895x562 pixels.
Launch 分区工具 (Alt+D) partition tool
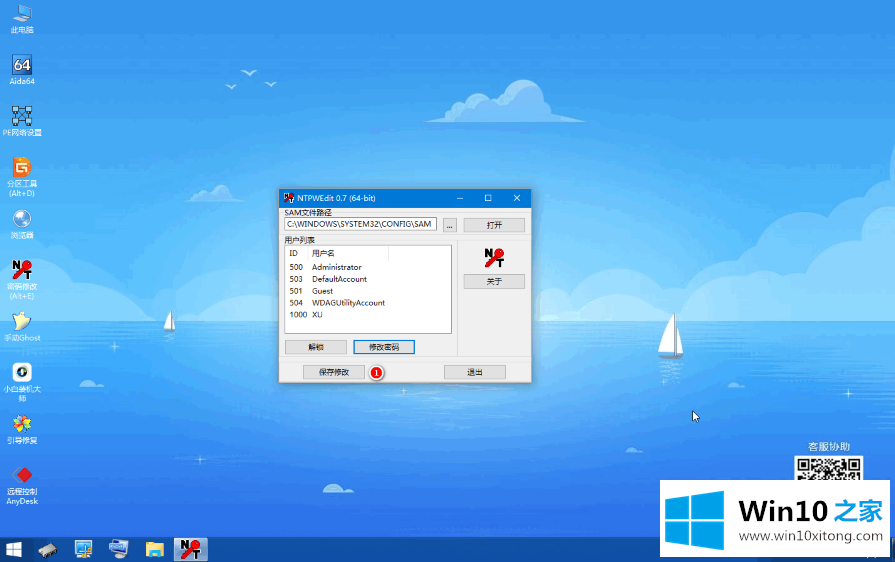pyautogui.click(x=22, y=177)
